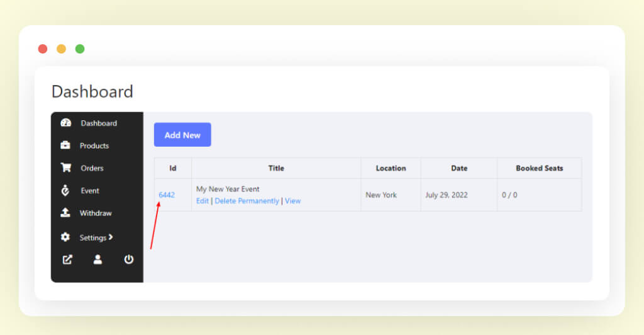Image resolution: width=644 pixels, height=335 pixels.
Task: Open the Withdraw menu item
Action: click(97, 213)
